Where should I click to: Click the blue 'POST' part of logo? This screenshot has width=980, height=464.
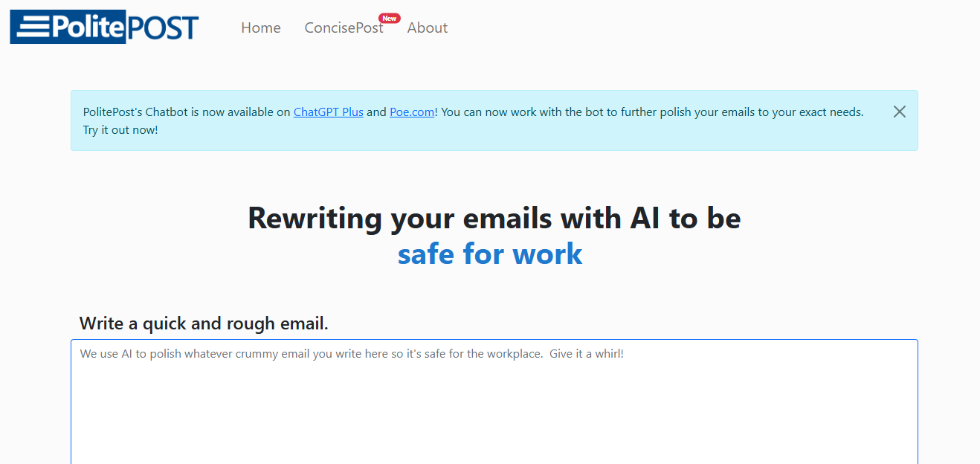(x=163, y=28)
